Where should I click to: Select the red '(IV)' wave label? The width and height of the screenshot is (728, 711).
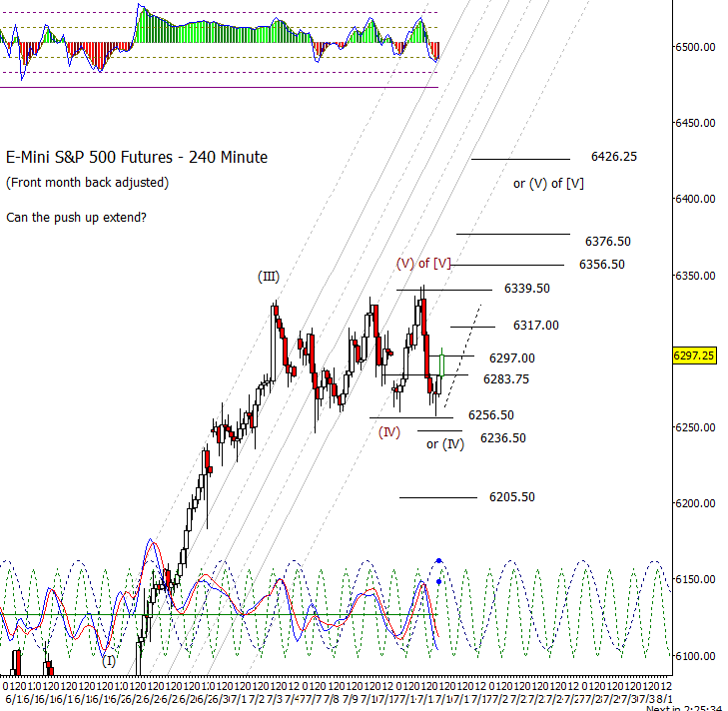click(x=389, y=432)
